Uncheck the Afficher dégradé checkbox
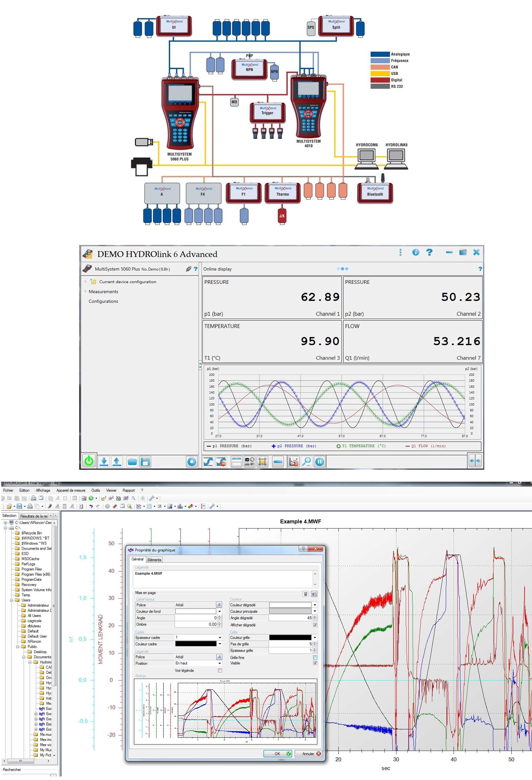Viewport: 532px width, 780px height. pos(315,625)
